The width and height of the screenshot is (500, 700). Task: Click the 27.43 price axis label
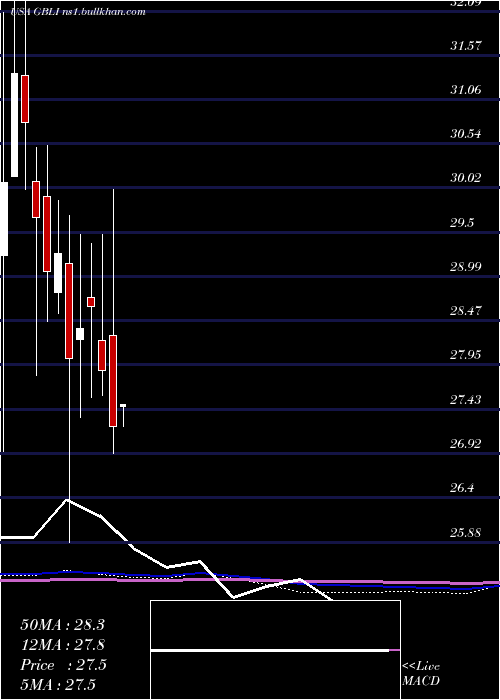466,399
